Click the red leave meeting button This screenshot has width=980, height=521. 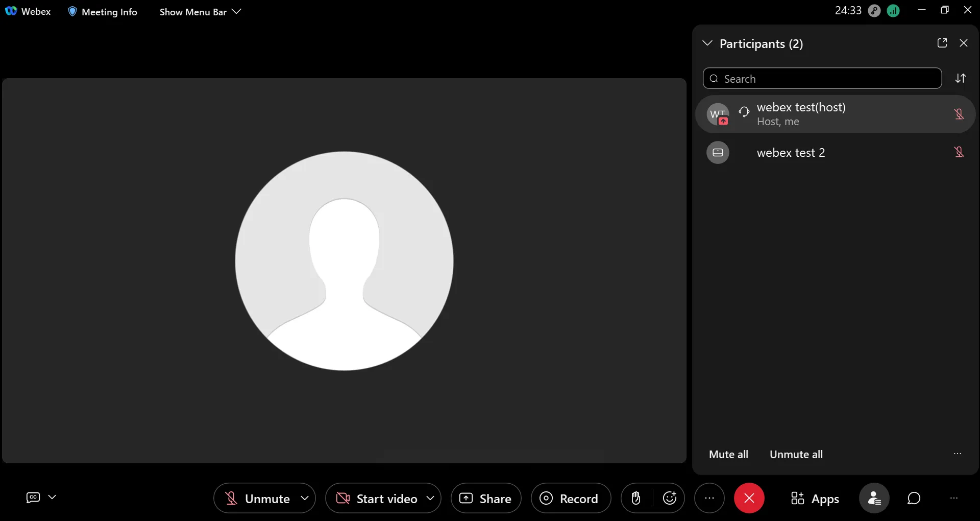(x=749, y=498)
